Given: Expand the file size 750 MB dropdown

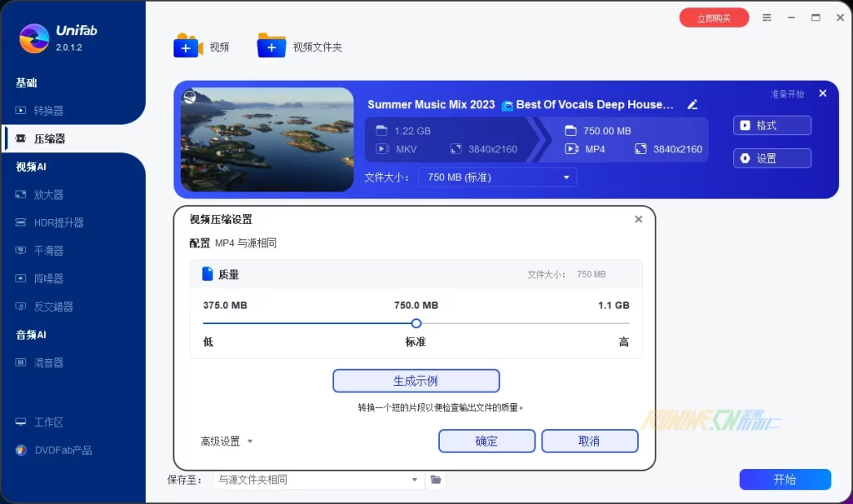Looking at the screenshot, I should (498, 177).
